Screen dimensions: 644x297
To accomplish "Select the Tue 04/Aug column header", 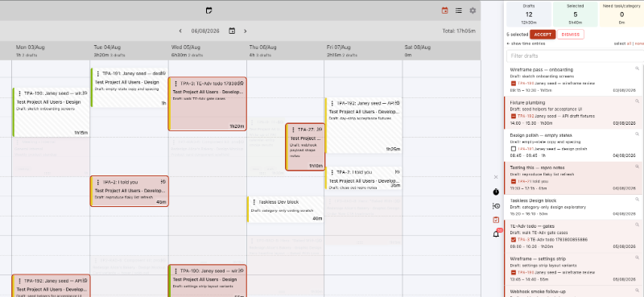I will click(129, 50).
